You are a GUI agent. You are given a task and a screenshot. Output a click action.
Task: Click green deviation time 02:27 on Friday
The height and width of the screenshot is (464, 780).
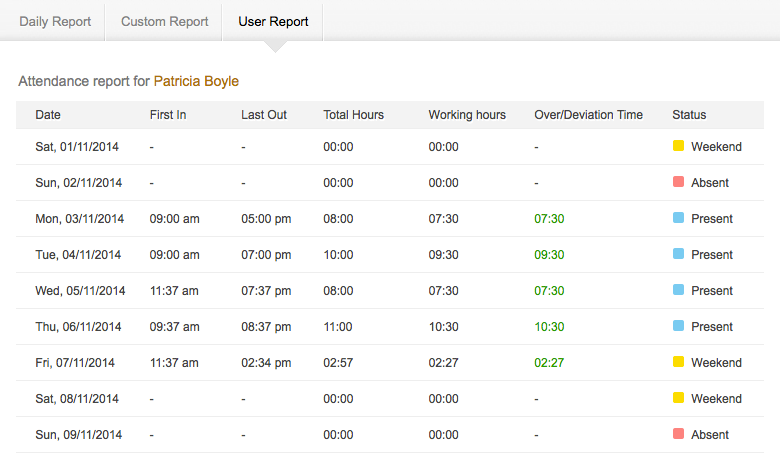point(549,363)
